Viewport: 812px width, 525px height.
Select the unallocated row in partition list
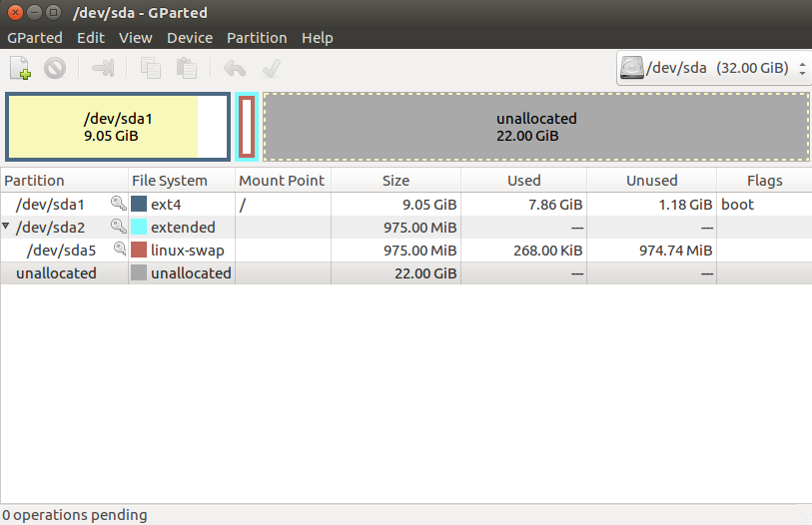(x=406, y=272)
